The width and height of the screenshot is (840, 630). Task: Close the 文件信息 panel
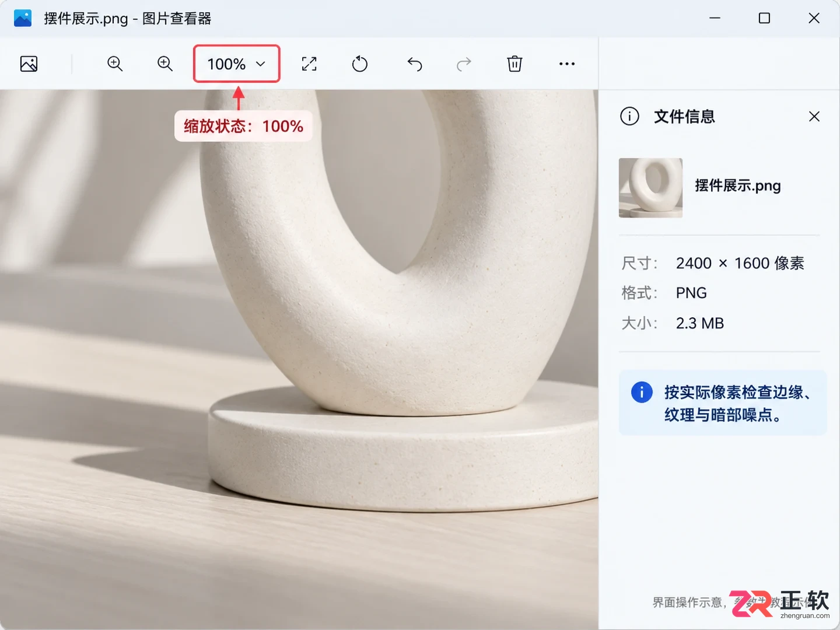click(x=814, y=116)
